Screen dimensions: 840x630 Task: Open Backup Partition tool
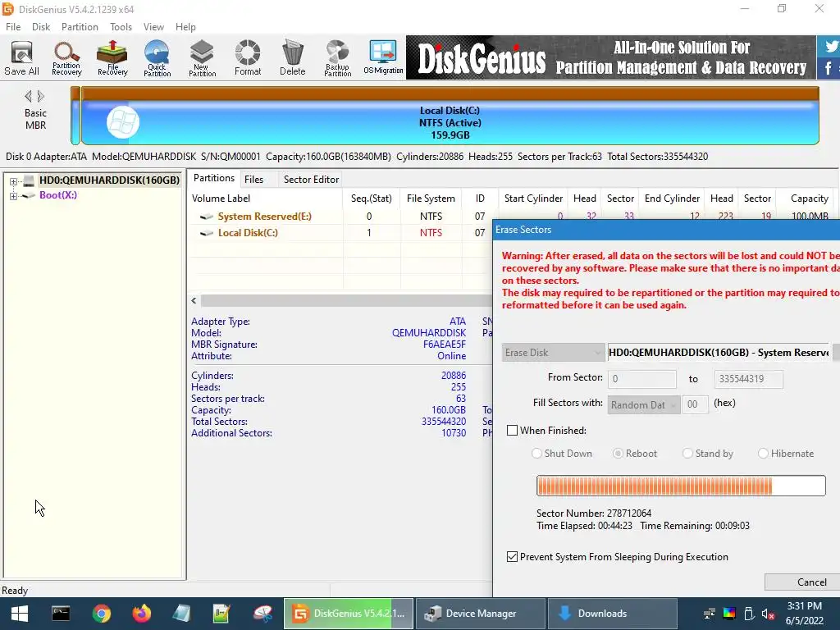point(337,58)
